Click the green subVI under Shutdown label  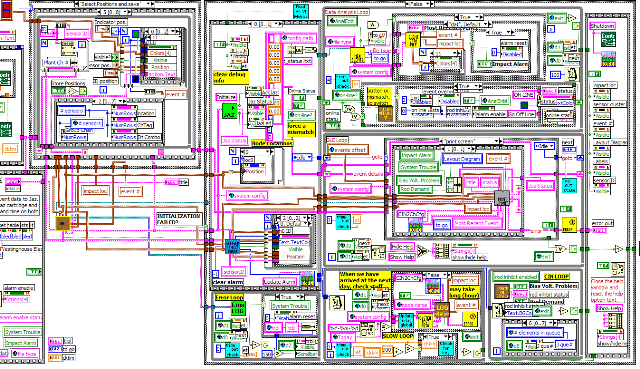[x=608, y=40]
